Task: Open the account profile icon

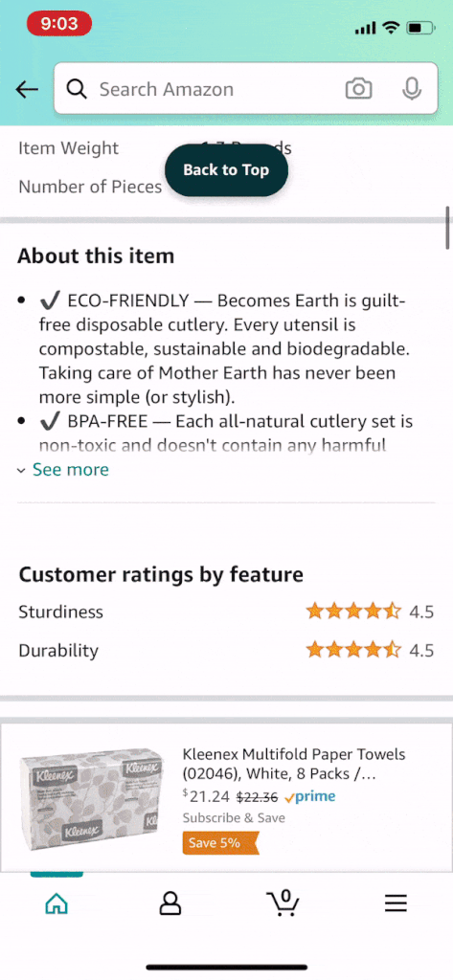Action: (170, 903)
